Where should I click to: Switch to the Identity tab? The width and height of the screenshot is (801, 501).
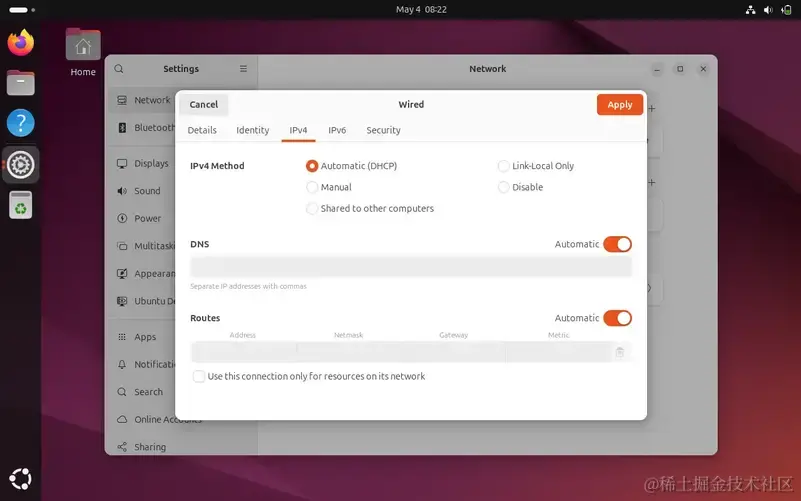coord(252,130)
